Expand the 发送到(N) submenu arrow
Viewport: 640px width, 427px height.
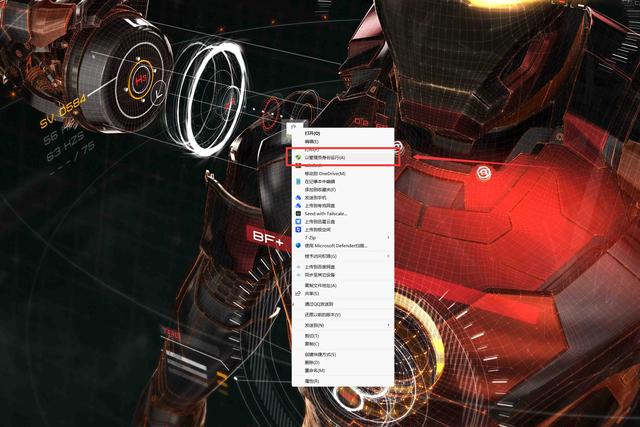pyautogui.click(x=388, y=325)
